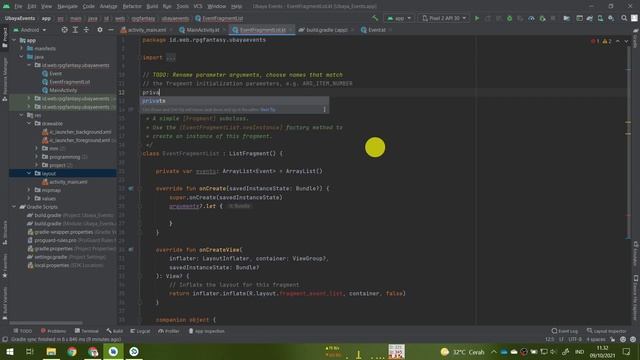The image size is (640, 360).
Task: Open the Build menu
Action: (x=152, y=6)
